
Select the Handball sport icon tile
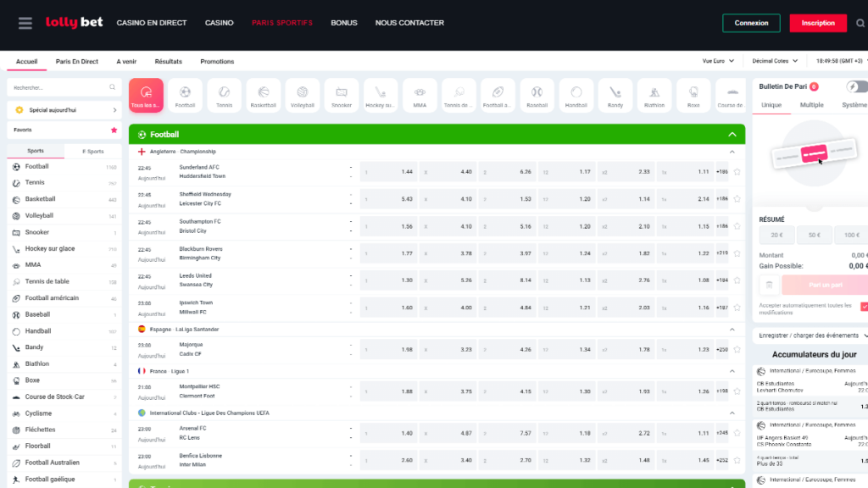pos(576,95)
